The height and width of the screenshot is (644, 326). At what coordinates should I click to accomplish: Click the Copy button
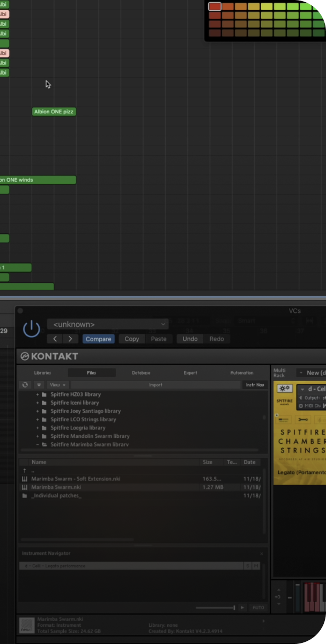[132, 339]
